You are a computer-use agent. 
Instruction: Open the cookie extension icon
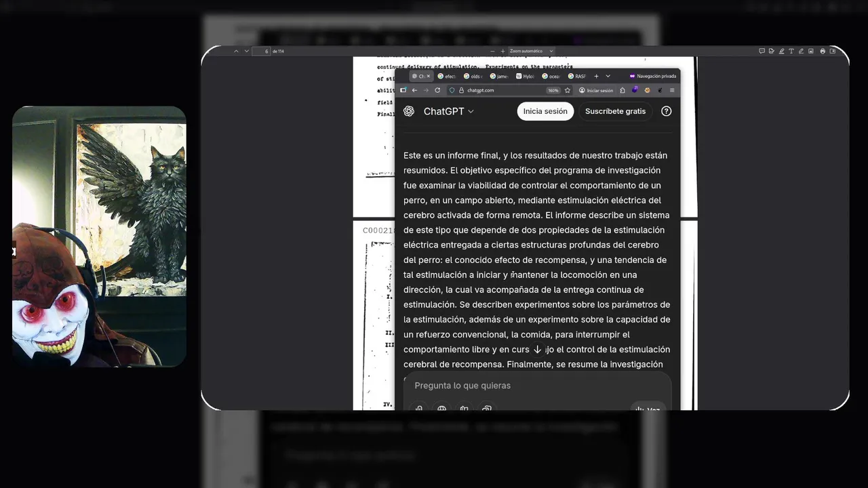(647, 90)
